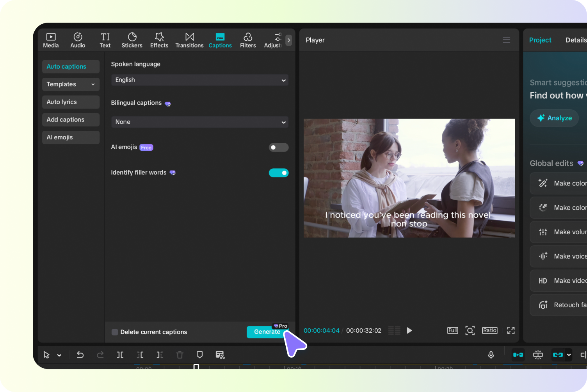Screen dimensions: 587x392
Task: Disable Identify filler words
Action: click(279, 173)
